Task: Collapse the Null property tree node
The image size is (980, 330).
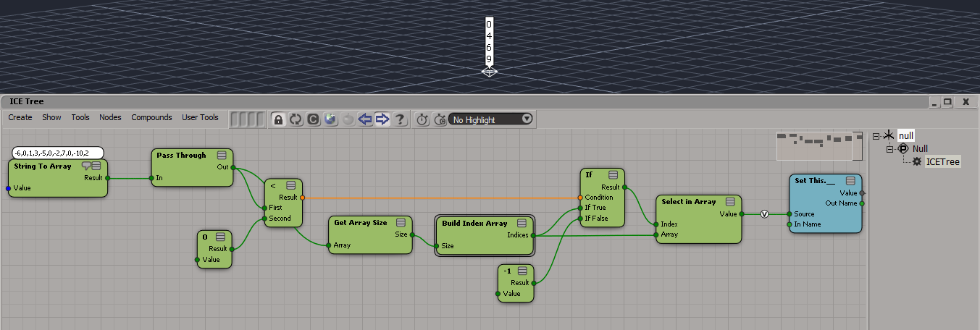Action: pyautogui.click(x=889, y=149)
